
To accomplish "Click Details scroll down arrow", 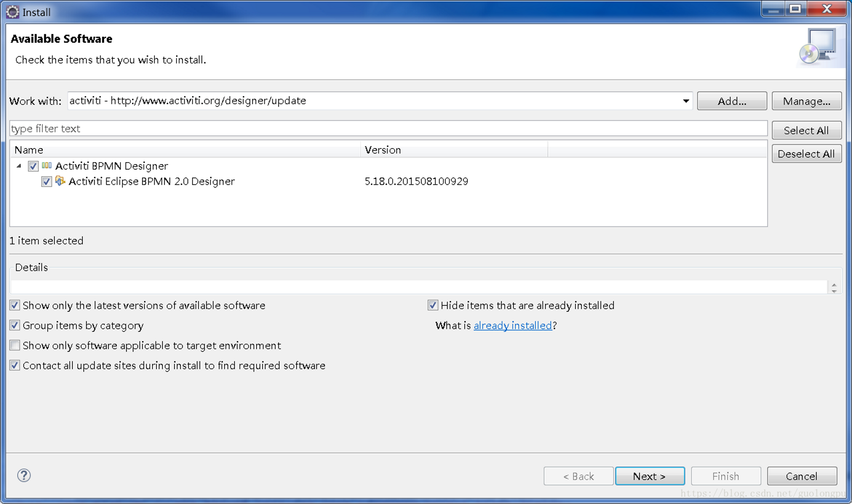I will pos(834,291).
